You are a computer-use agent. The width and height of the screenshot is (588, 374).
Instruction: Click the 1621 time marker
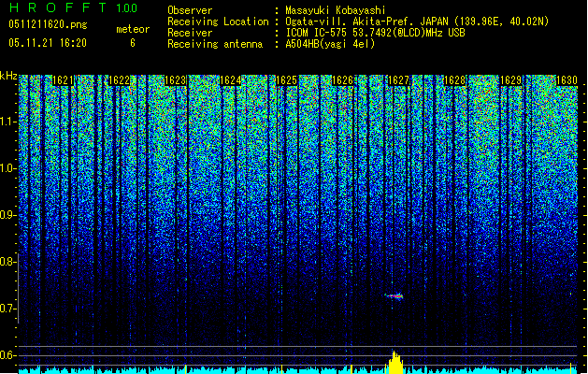pyautogui.click(x=63, y=80)
